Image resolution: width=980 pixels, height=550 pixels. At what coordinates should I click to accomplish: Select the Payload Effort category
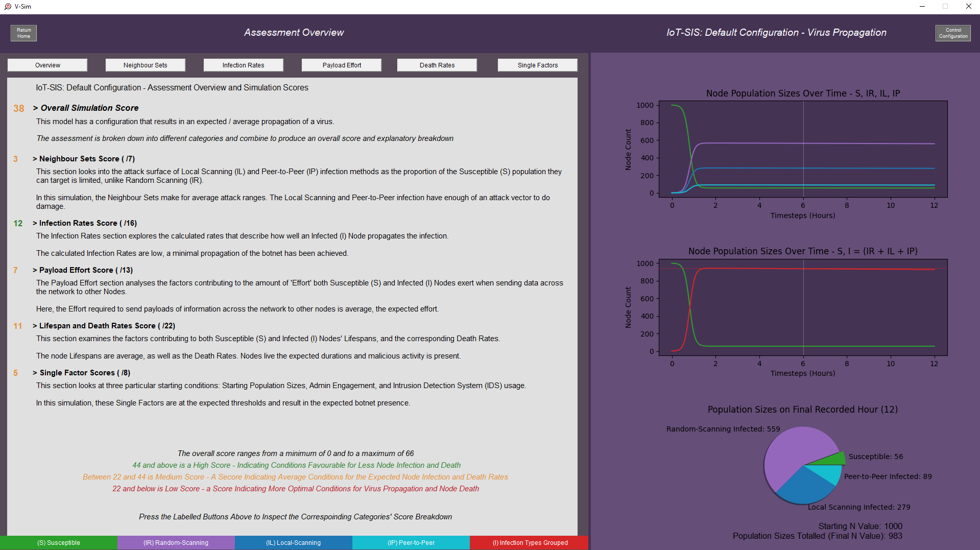coord(341,65)
